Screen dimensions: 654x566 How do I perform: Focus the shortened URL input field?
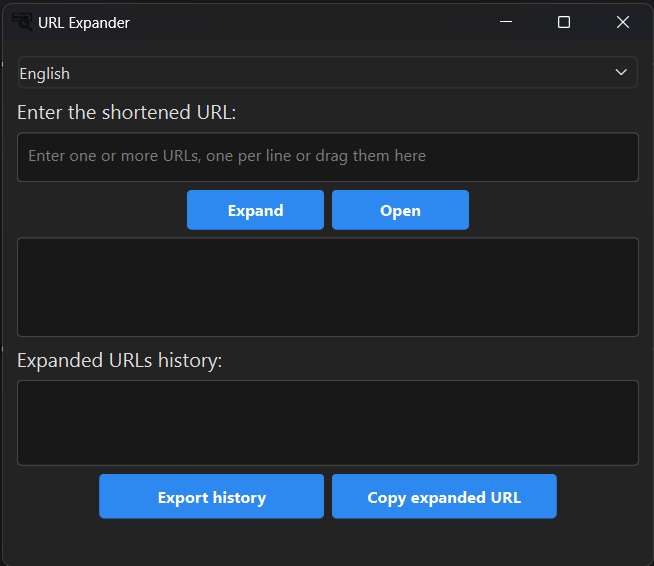click(327, 157)
